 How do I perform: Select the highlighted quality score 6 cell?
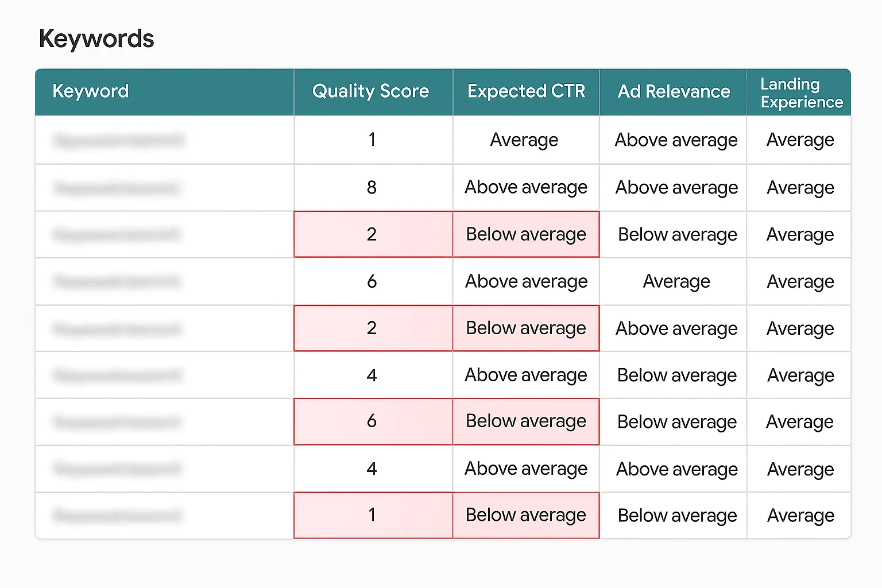pyautogui.click(x=372, y=421)
